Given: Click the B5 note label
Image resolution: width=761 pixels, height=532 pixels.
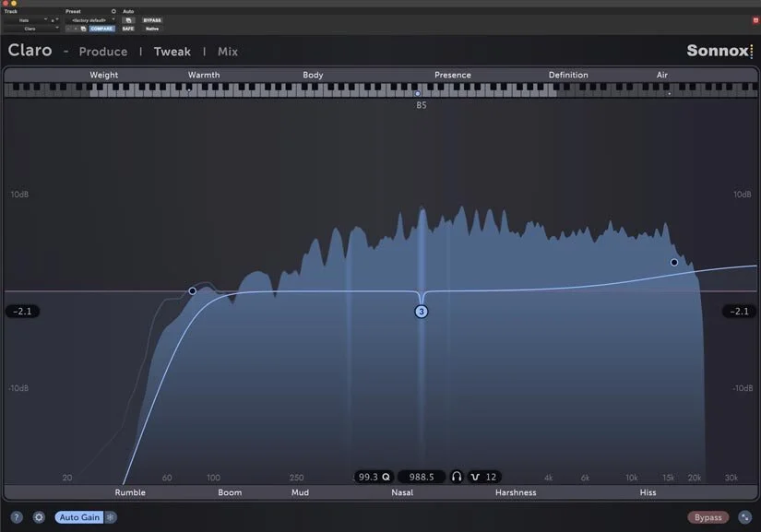Looking at the screenshot, I should 422,105.
